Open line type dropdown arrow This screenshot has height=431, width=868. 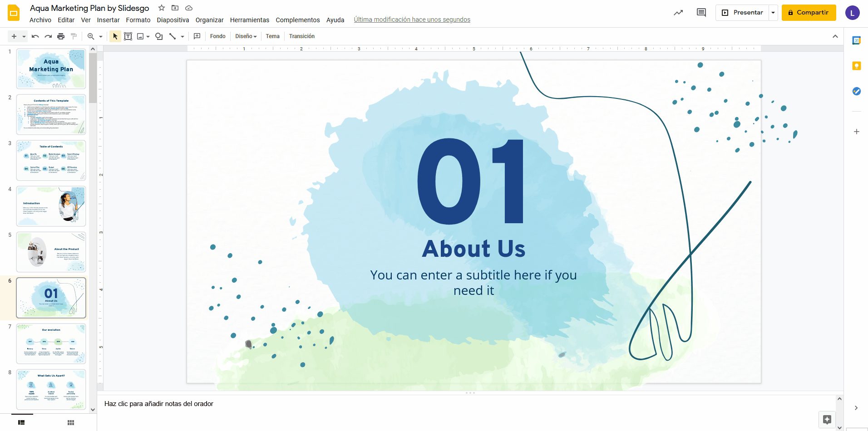[182, 36]
